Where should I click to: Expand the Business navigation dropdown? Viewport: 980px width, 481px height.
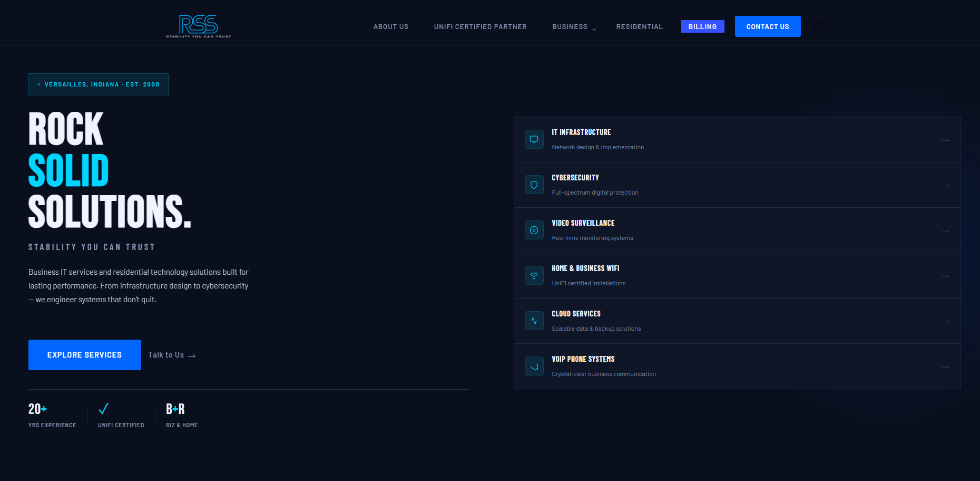coord(572,26)
